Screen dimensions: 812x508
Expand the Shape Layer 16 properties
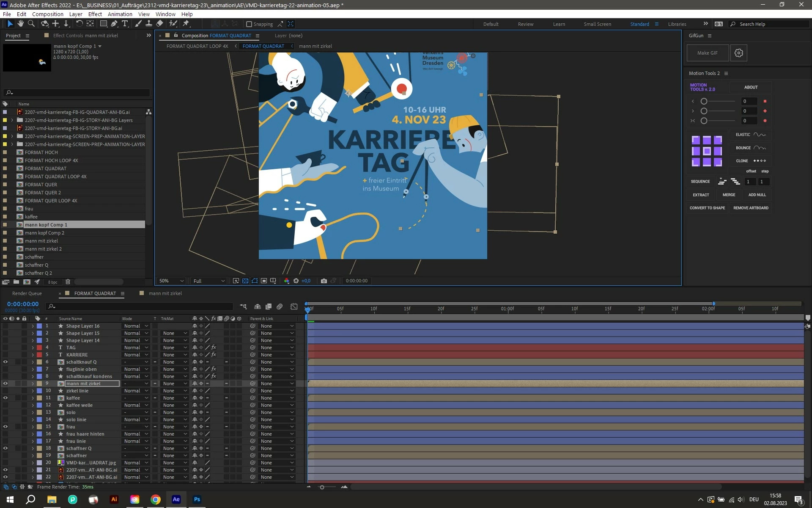coord(33,326)
